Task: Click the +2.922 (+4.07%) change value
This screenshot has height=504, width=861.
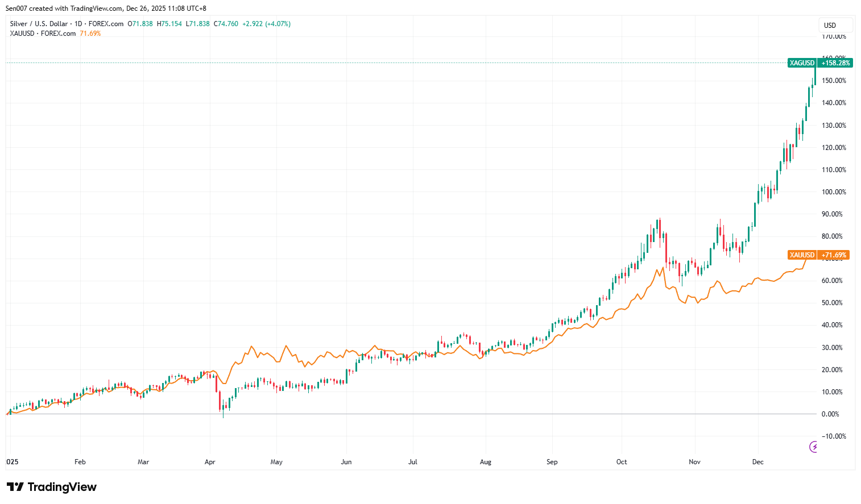Action: coord(266,24)
